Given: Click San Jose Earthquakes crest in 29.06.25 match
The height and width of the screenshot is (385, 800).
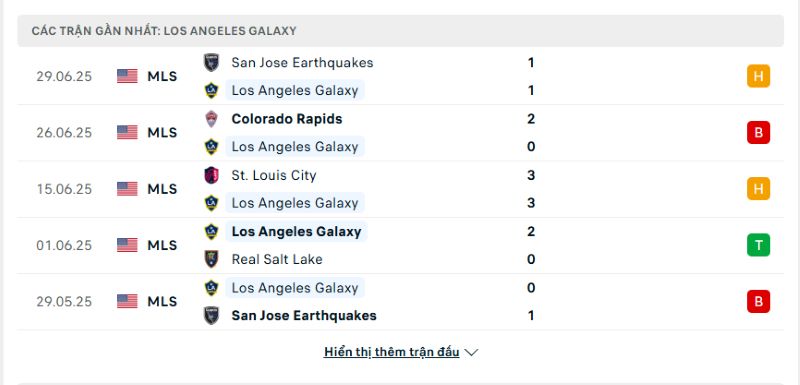Looking at the screenshot, I should pos(211,63).
